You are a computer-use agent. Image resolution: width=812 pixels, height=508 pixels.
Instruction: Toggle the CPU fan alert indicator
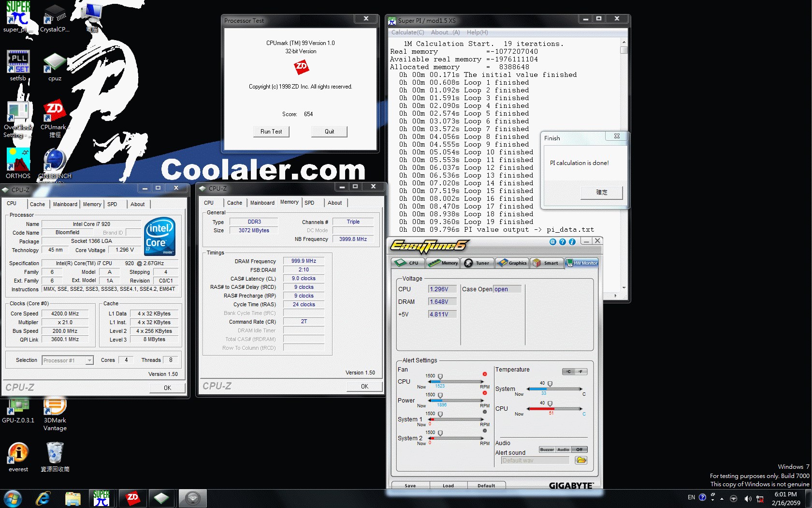coord(484,374)
